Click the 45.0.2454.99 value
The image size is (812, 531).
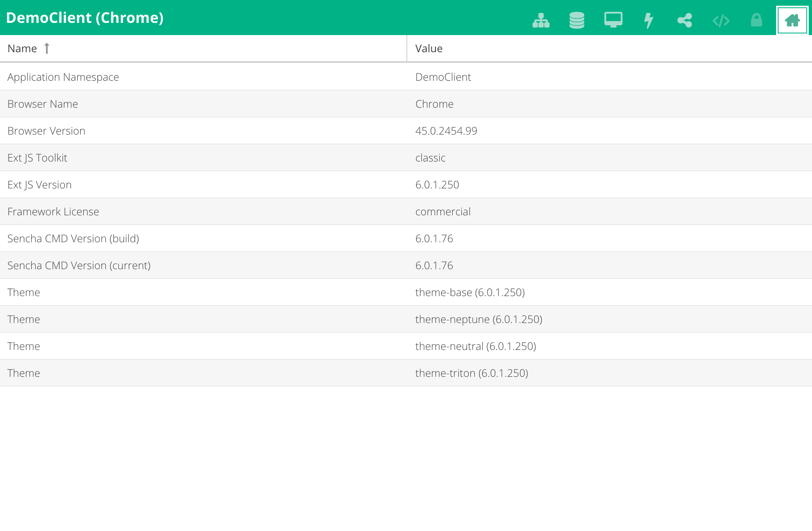click(x=446, y=131)
